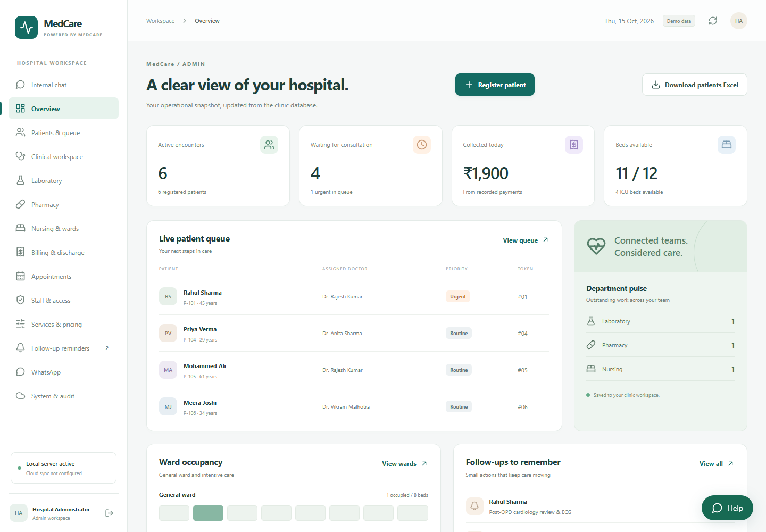Click the Demo data badge

(679, 21)
